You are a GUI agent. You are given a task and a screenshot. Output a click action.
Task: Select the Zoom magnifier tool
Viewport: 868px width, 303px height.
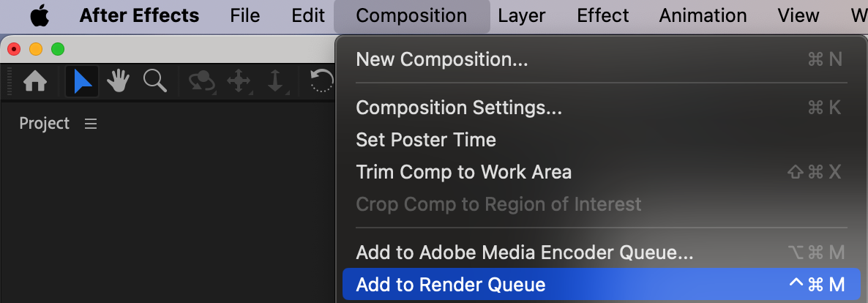point(154,81)
